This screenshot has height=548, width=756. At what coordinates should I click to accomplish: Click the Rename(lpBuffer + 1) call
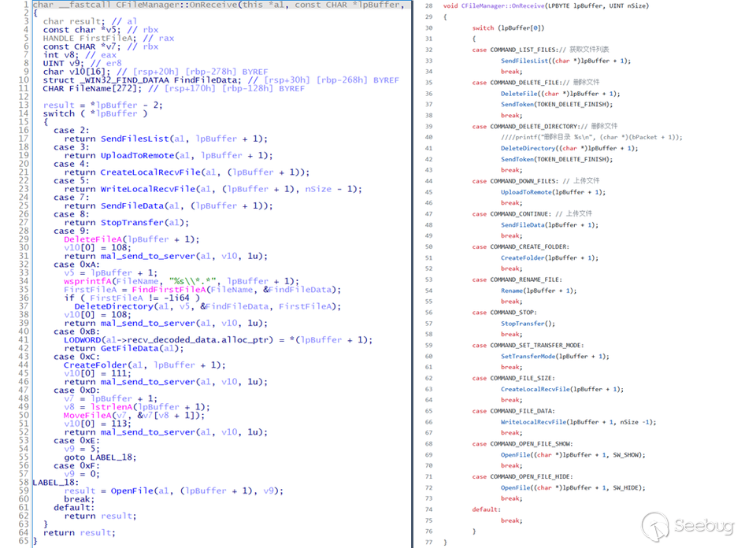coord(539,291)
